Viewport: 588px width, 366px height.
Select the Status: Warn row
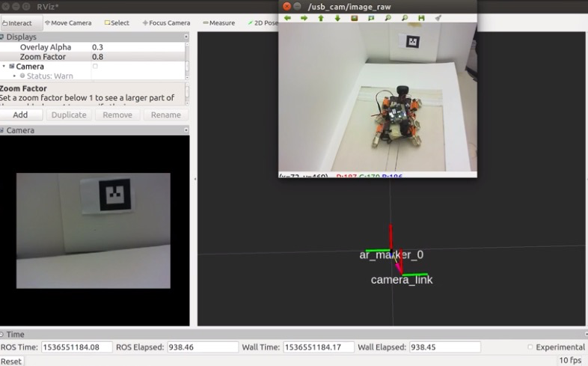(92, 76)
